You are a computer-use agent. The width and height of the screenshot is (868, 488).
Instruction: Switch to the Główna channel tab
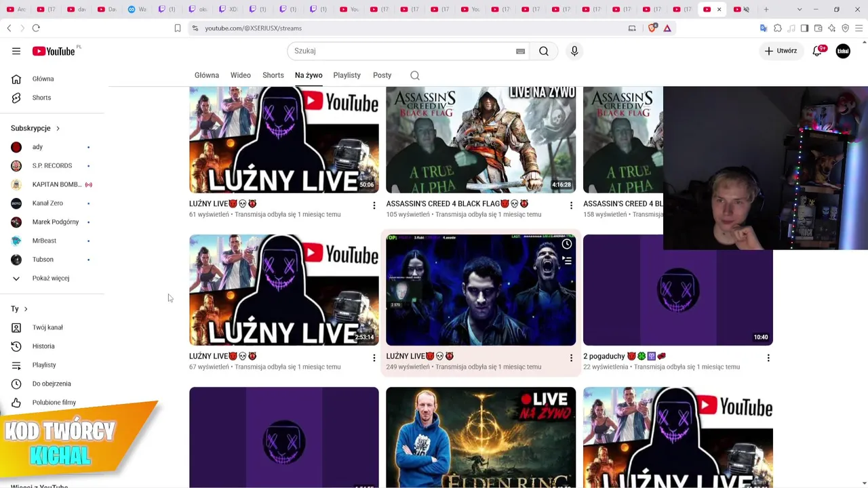click(207, 75)
